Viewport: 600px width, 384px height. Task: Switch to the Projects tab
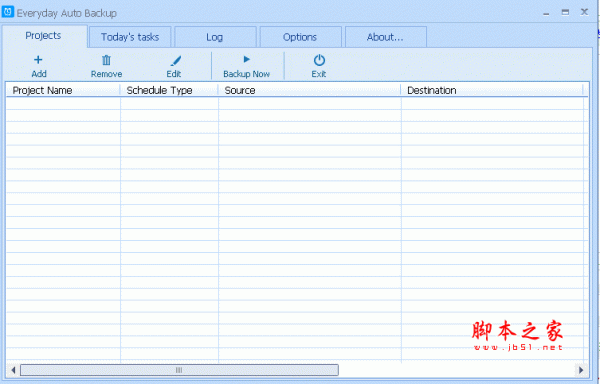[x=44, y=36]
